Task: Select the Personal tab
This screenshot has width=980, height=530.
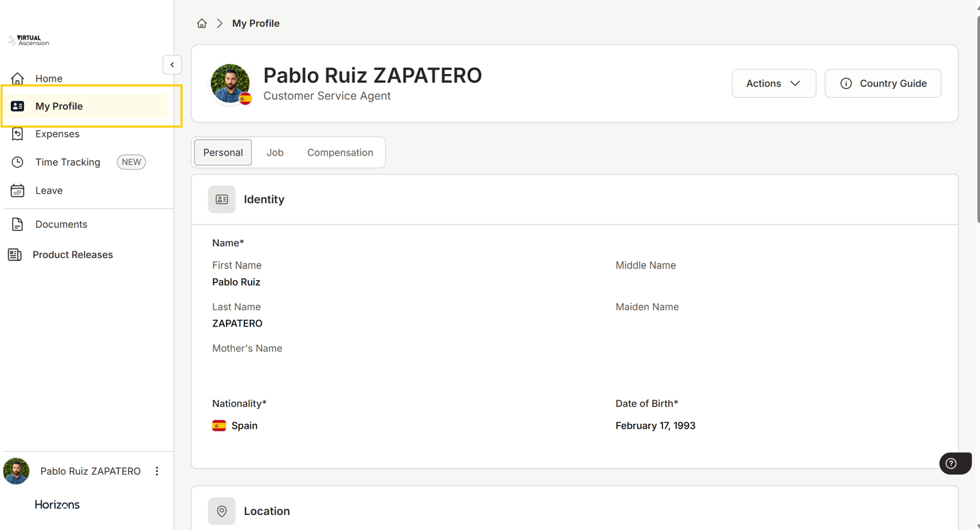Action: [223, 153]
